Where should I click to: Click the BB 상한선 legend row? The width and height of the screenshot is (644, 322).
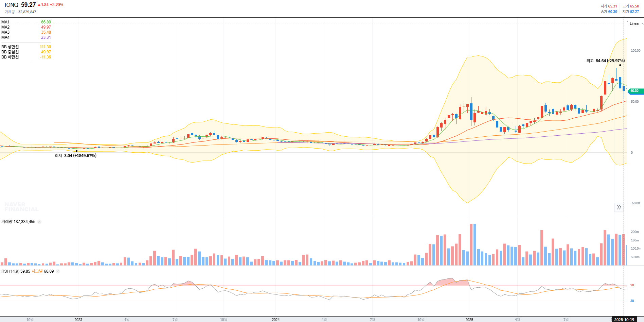[26, 47]
